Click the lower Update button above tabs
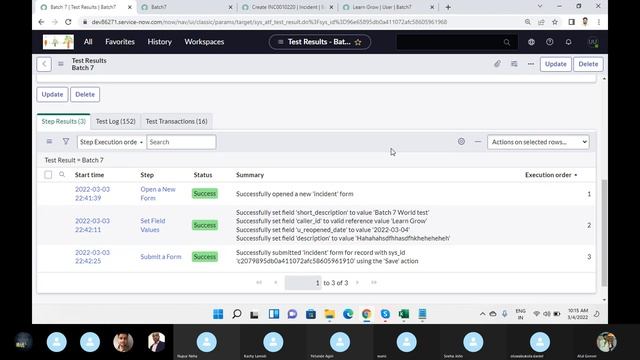Image resolution: width=640 pixels, height=360 pixels. (x=52, y=94)
